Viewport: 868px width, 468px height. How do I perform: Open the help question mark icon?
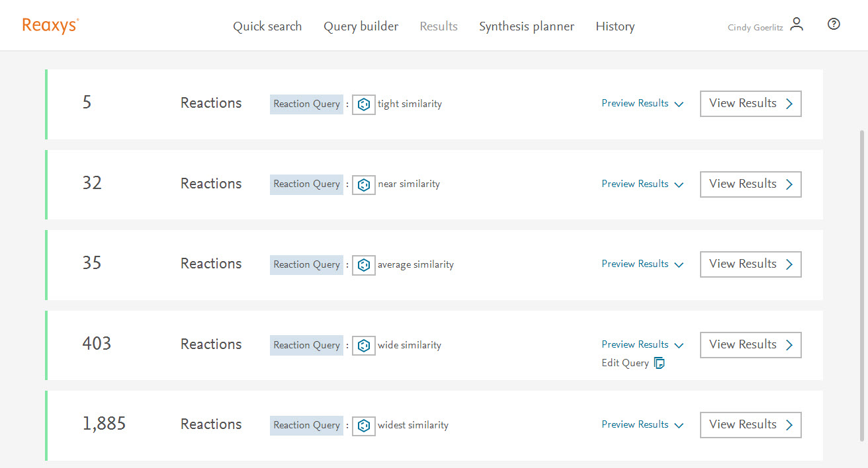tap(834, 24)
